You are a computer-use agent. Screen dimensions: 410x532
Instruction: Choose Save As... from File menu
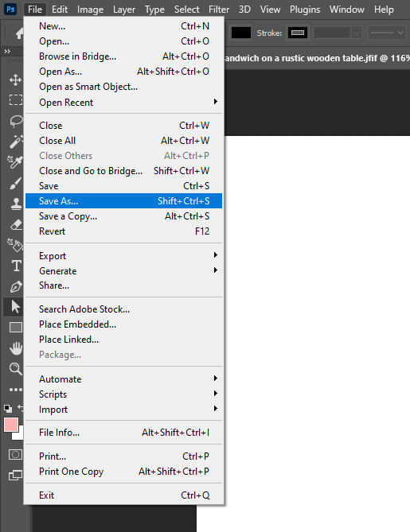tap(123, 201)
